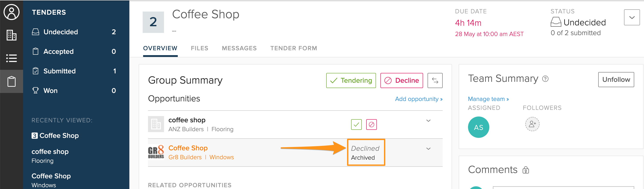Viewport: 644px width, 189px height.
Task: Open the Submitted tenders list
Action: [74, 71]
